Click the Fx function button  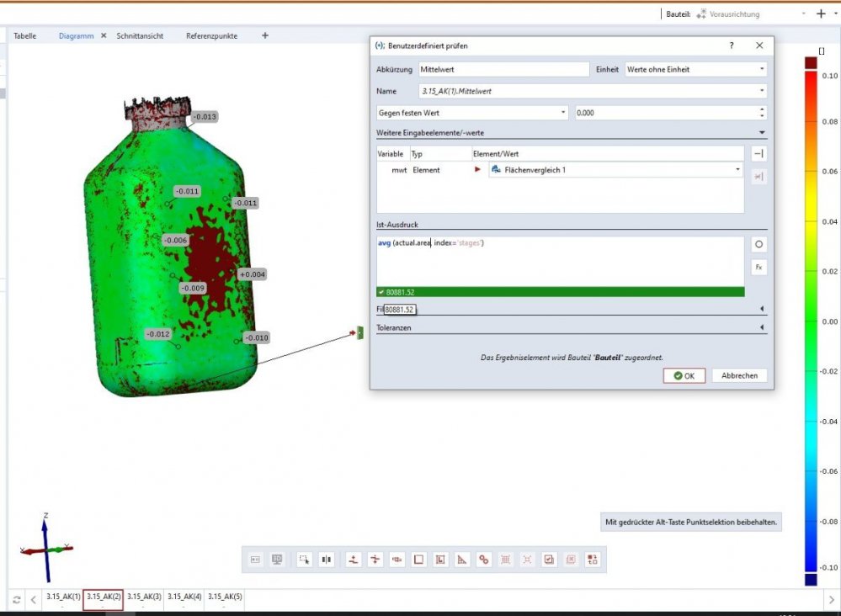(758, 267)
